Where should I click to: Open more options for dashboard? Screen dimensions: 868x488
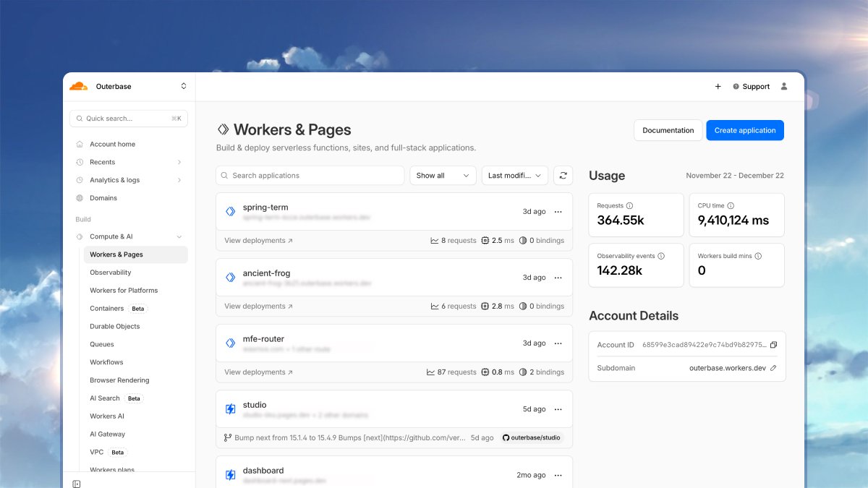(558, 475)
